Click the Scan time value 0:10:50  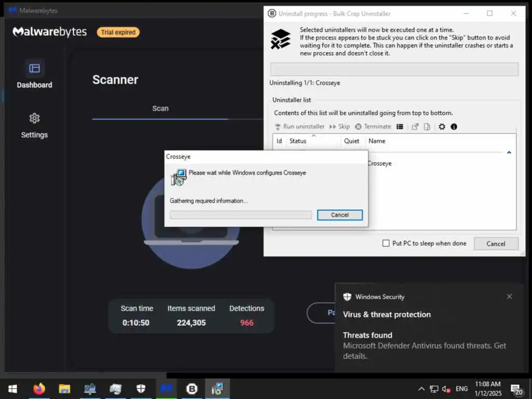tap(136, 323)
